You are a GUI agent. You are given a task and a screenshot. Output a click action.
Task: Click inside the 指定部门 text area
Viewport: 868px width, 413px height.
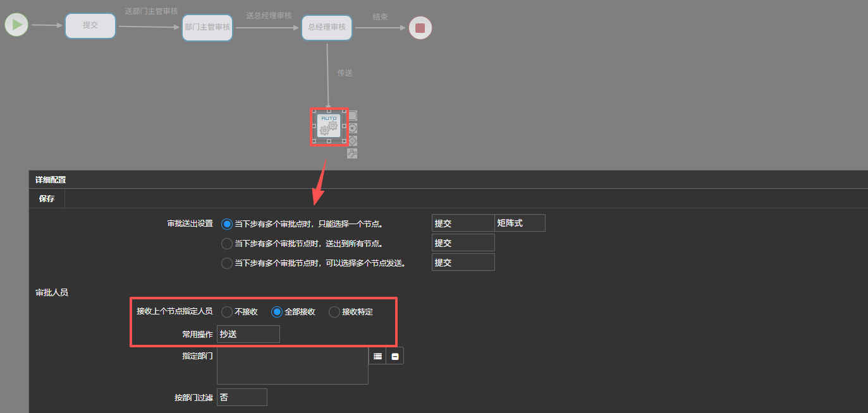tap(292, 366)
